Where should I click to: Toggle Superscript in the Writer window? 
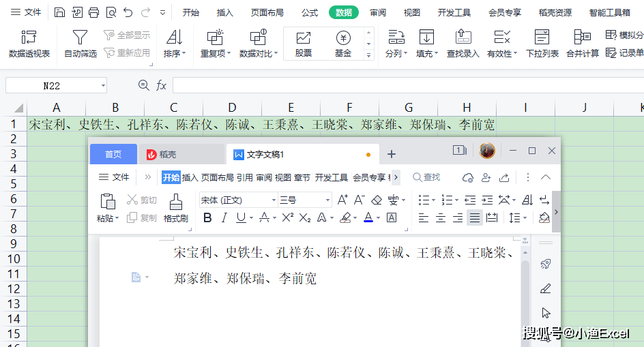pos(287,217)
